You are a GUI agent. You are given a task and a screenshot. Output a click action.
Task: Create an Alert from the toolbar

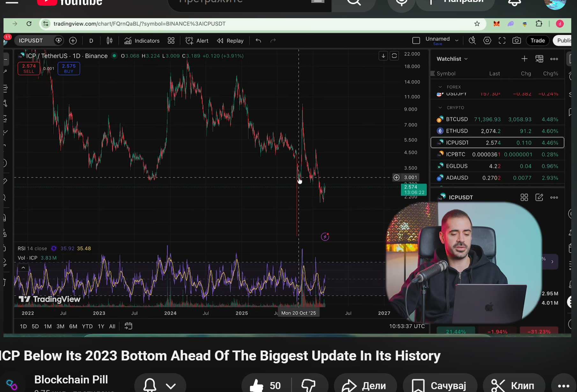197,41
